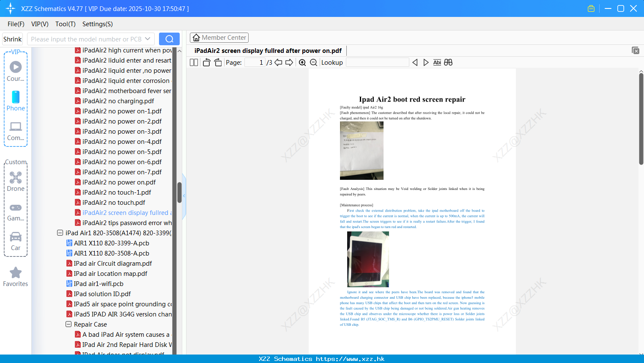Select the iPadAir2 screen display fullred tab
The width and height of the screenshot is (644, 363).
(268, 51)
